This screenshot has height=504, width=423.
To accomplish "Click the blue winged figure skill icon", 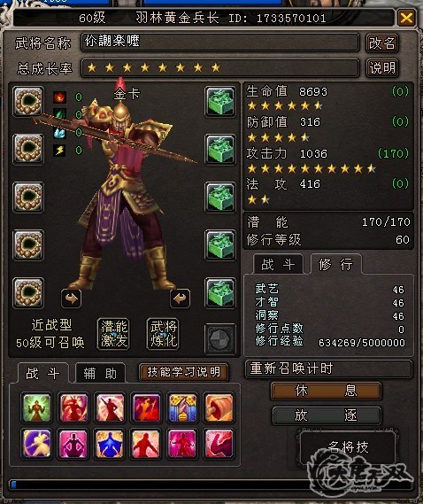I will tap(110, 443).
